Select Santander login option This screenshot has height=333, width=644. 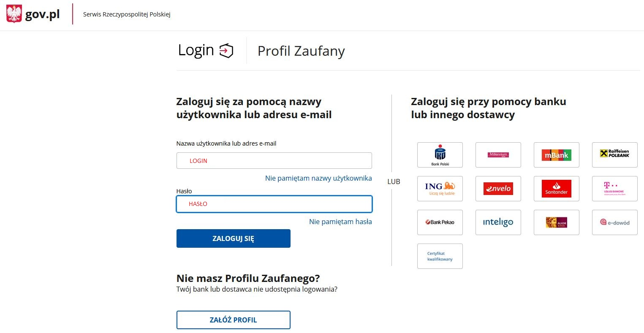[556, 189]
